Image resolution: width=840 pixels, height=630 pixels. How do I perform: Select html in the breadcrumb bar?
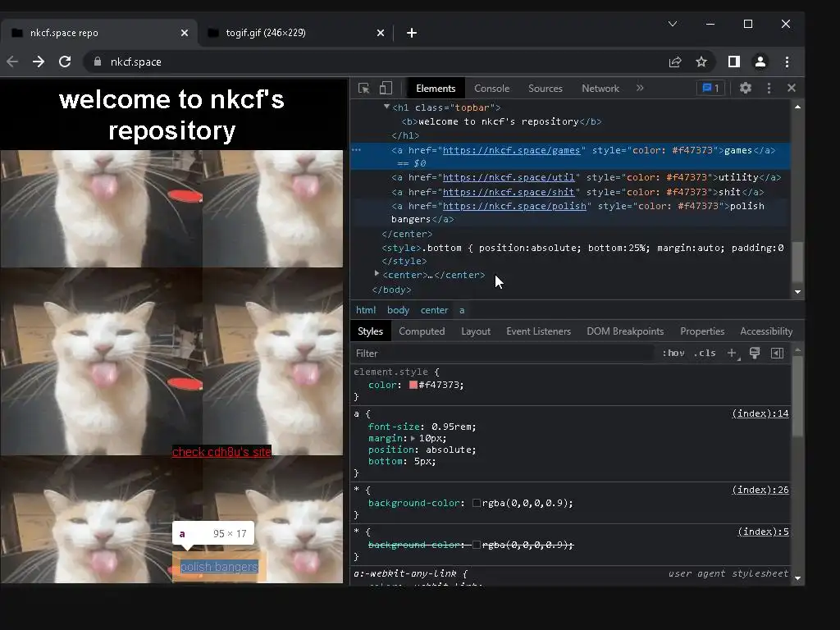366,310
